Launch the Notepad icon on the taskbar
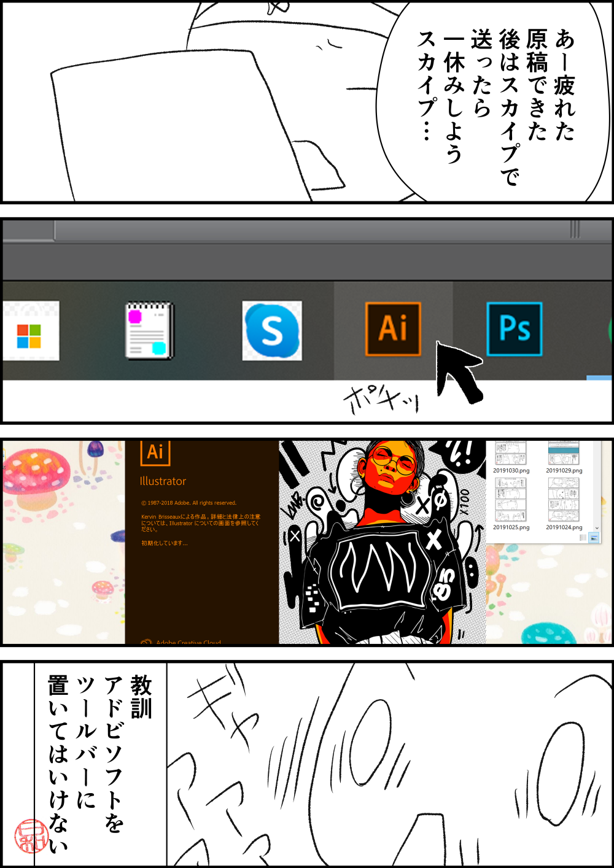This screenshot has height=868, width=614. [x=149, y=330]
